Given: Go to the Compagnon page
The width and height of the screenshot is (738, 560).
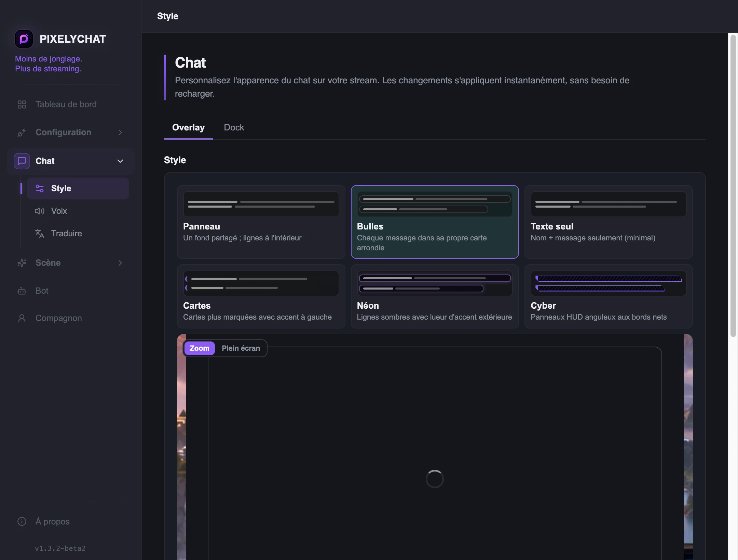Looking at the screenshot, I should pyautogui.click(x=71, y=318).
